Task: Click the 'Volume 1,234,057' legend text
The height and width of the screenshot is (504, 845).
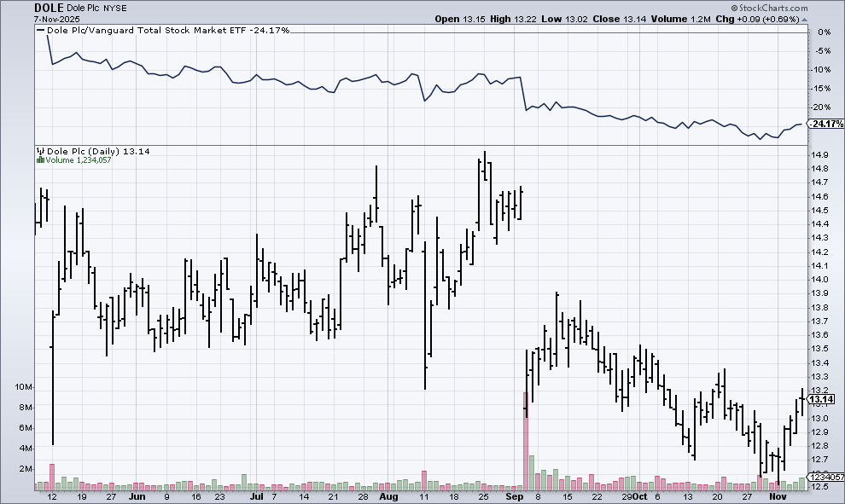Action: click(79, 160)
